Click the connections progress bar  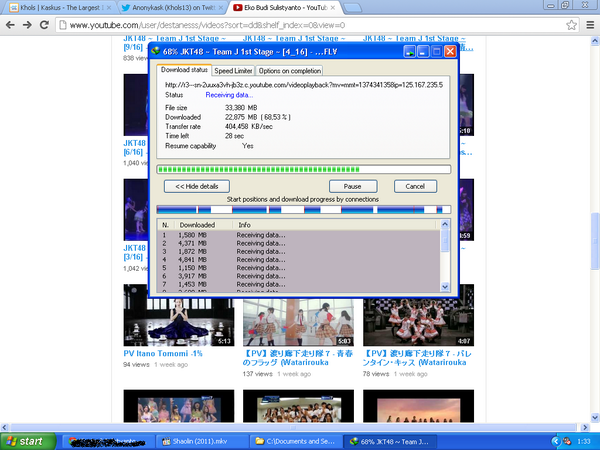tap(303, 209)
